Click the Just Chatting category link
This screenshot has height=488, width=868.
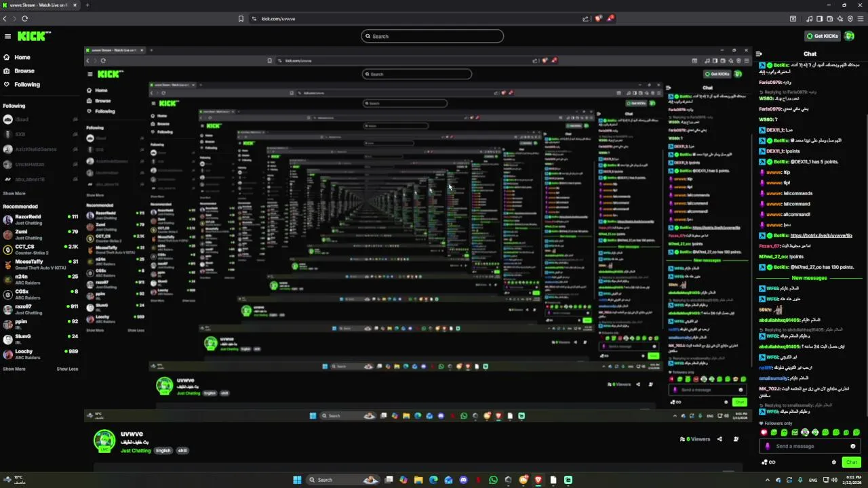136,451
